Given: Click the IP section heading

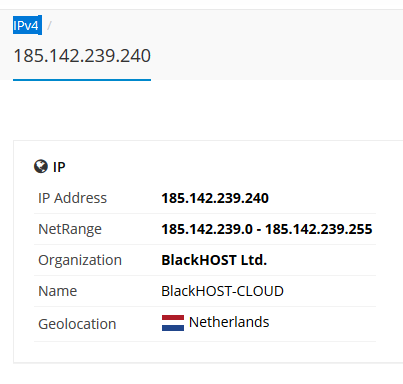Looking at the screenshot, I should pos(59,167).
